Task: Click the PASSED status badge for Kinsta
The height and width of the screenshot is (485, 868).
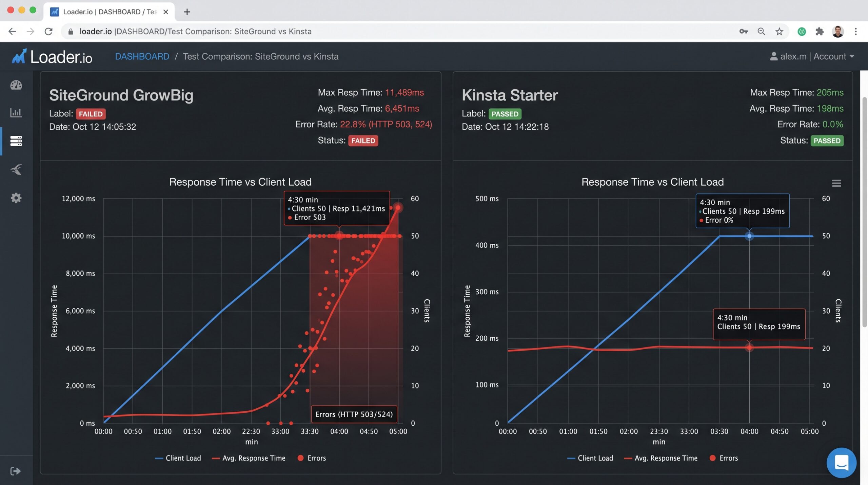Action: 827,141
